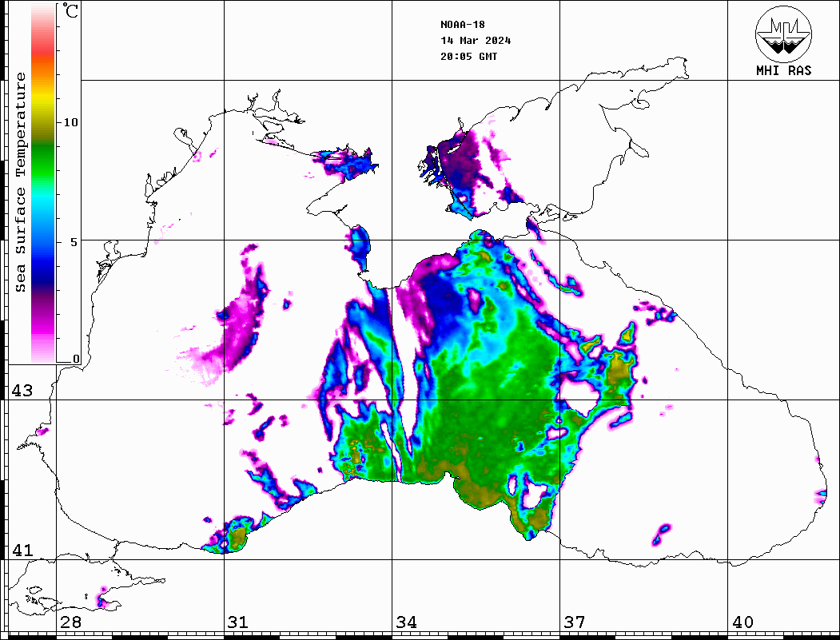Viewport: 840px width, 640px height.
Task: Click the 'Sea Surface Temperature' vertical label
Action: click(x=20, y=182)
